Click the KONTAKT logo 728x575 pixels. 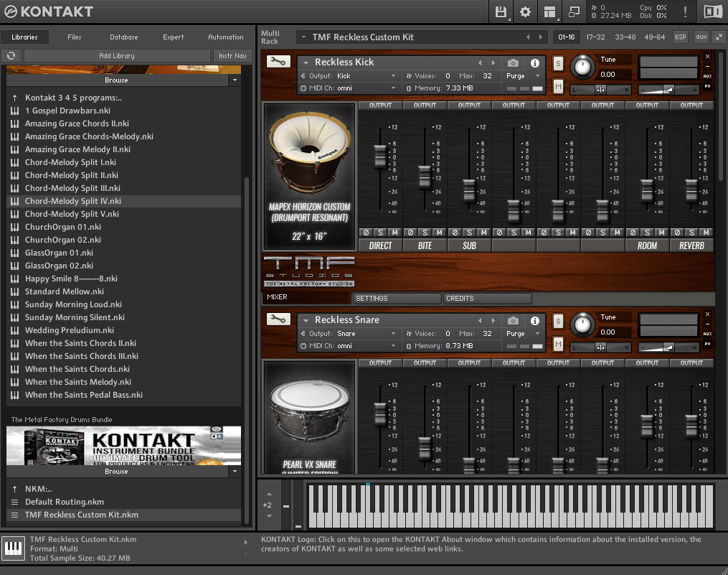click(x=49, y=11)
